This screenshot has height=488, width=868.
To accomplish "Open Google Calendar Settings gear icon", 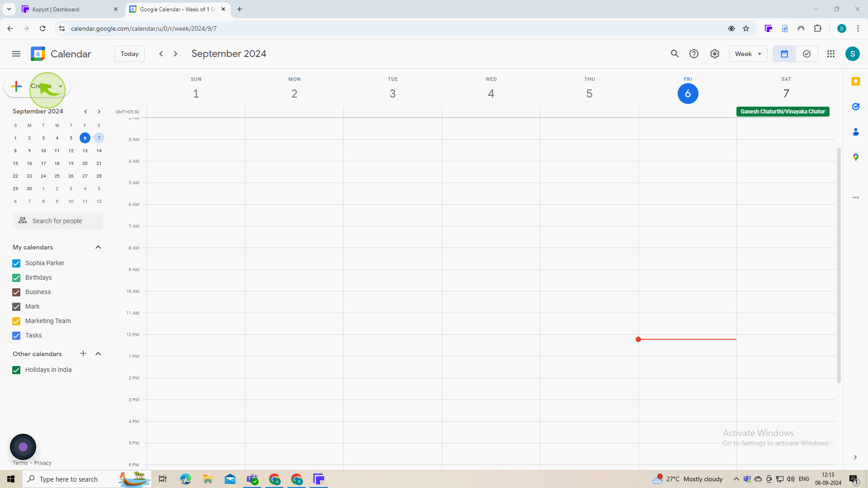I will pos(715,54).
